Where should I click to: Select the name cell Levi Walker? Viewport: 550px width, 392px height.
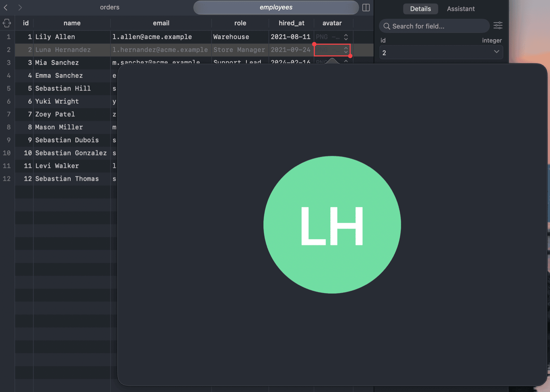(72, 166)
